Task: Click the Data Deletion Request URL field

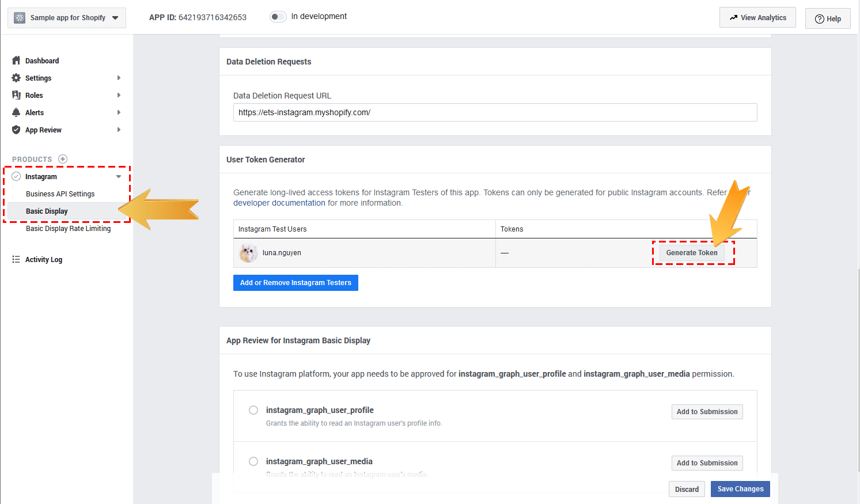Action: (495, 112)
